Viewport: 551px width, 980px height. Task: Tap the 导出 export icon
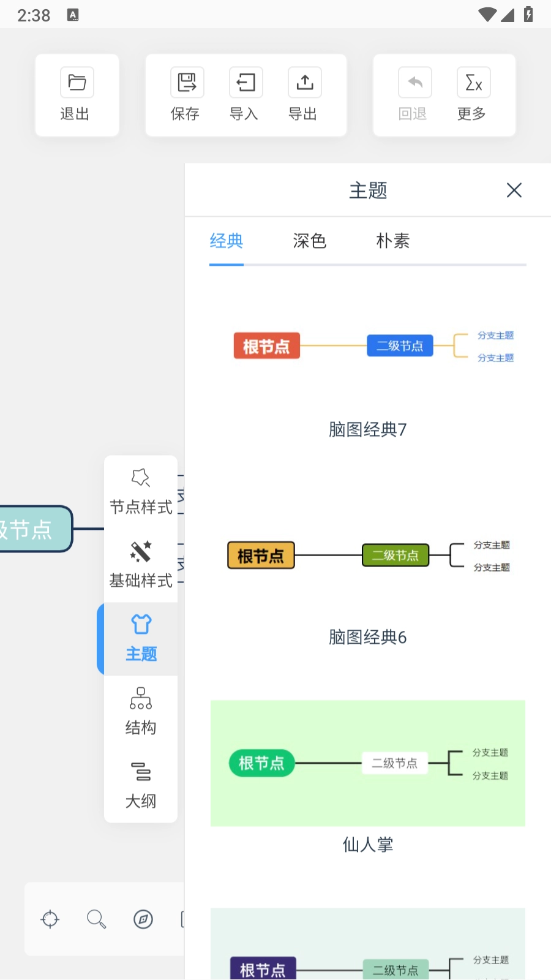tap(304, 83)
